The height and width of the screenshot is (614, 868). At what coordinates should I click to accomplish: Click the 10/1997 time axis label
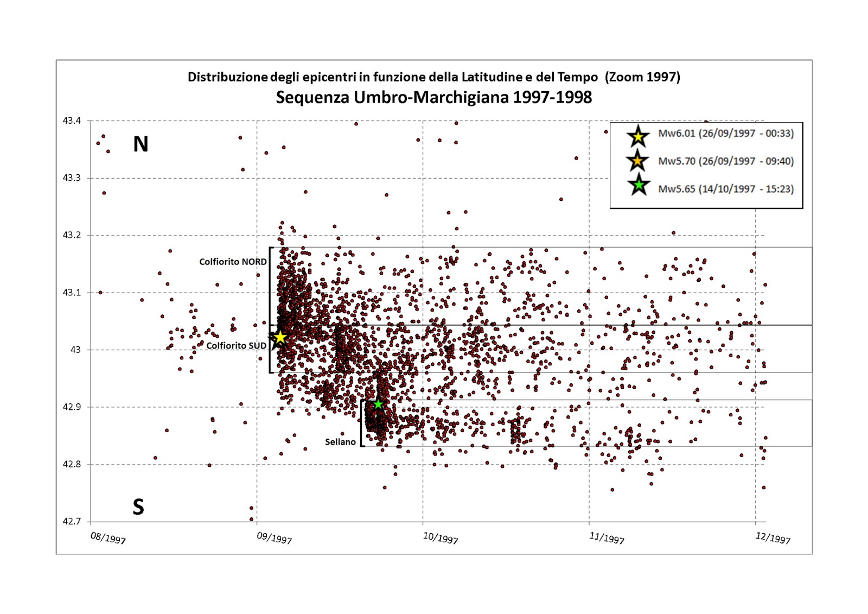click(x=441, y=538)
